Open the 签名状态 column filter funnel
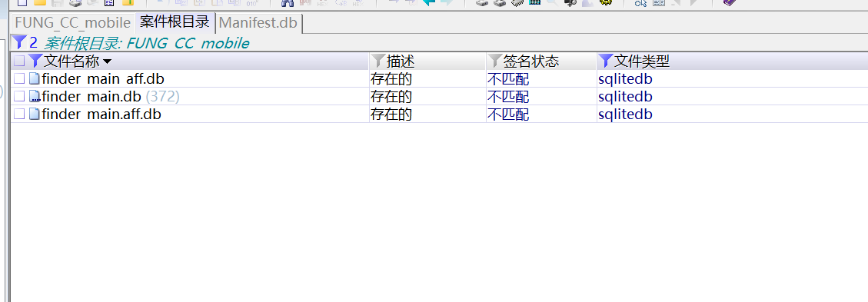Viewport: 868px width, 302px height. pos(495,61)
